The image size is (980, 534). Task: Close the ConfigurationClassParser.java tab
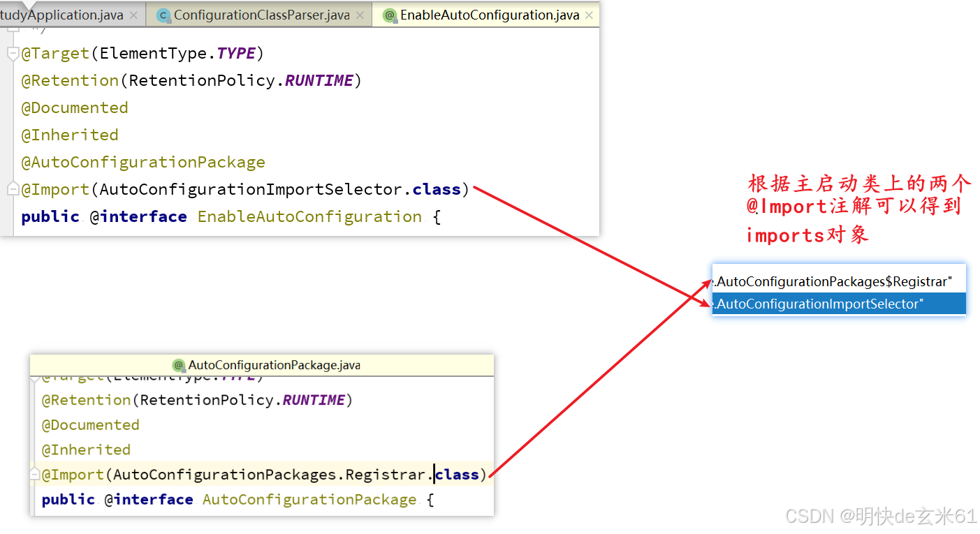(x=360, y=15)
